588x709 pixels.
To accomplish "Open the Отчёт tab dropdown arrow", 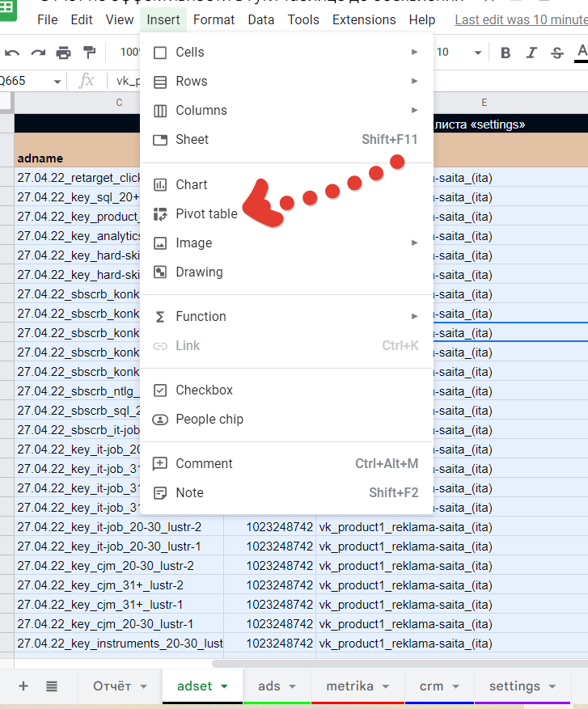I will tap(143, 686).
